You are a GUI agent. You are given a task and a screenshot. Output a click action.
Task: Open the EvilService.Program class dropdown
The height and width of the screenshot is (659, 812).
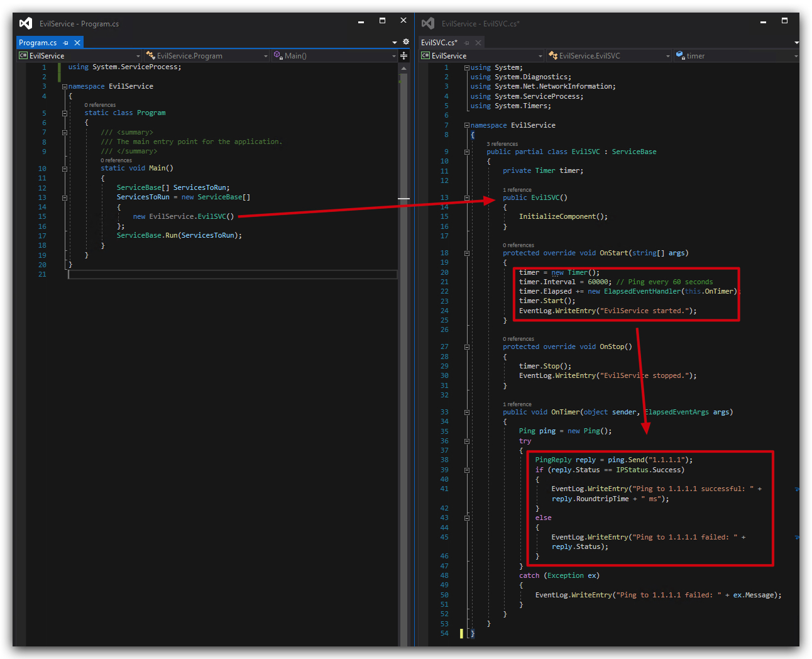point(207,56)
